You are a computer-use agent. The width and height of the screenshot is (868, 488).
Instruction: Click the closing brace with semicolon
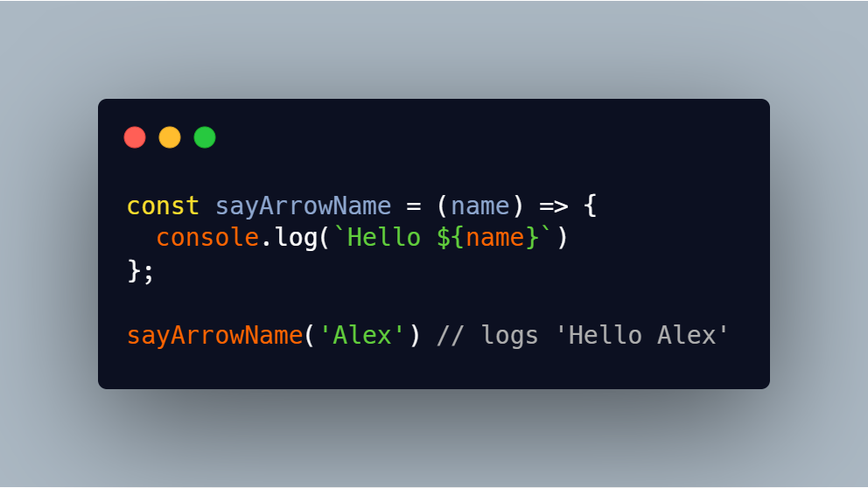tap(141, 271)
